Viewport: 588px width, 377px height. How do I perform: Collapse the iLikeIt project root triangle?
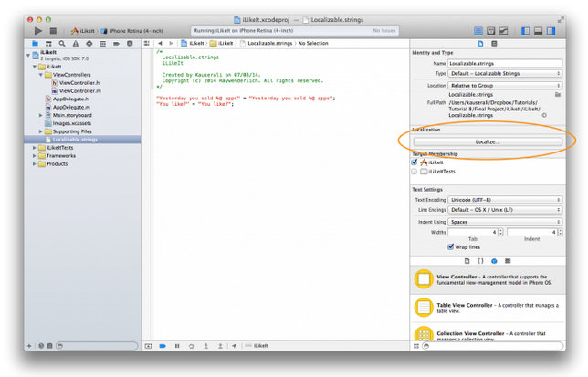pyautogui.click(x=28, y=56)
